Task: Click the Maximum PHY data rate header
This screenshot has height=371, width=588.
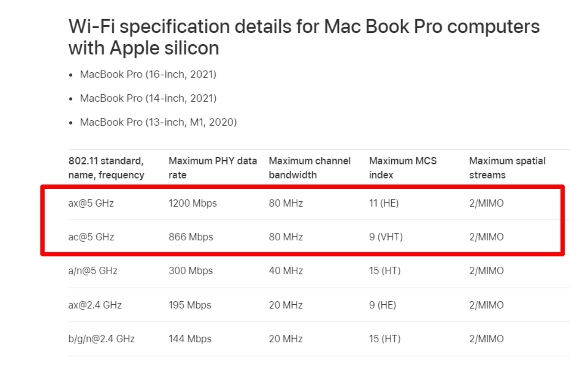Action: [x=213, y=168]
